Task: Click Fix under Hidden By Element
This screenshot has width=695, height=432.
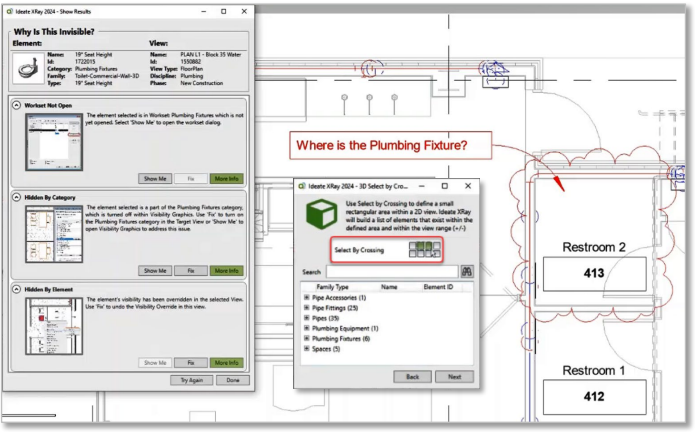Action: click(x=191, y=363)
